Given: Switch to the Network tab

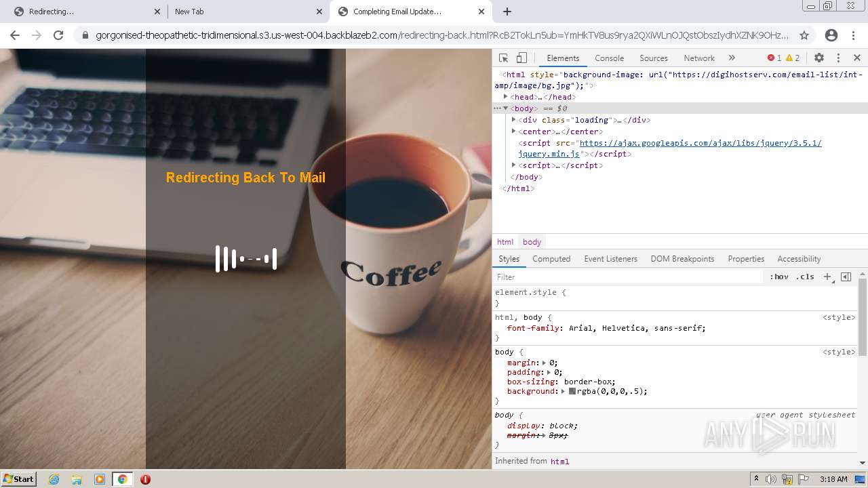Looking at the screenshot, I should coord(699,58).
